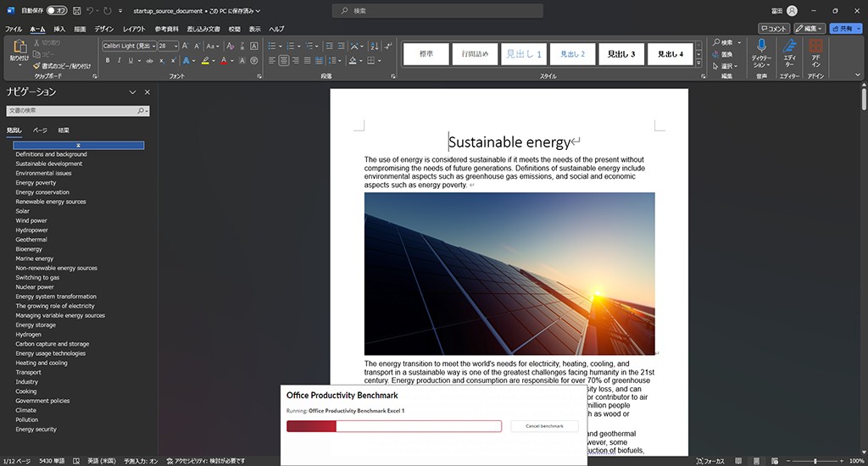Open the font name dropdown
This screenshot has width=868, height=466.
point(153,46)
